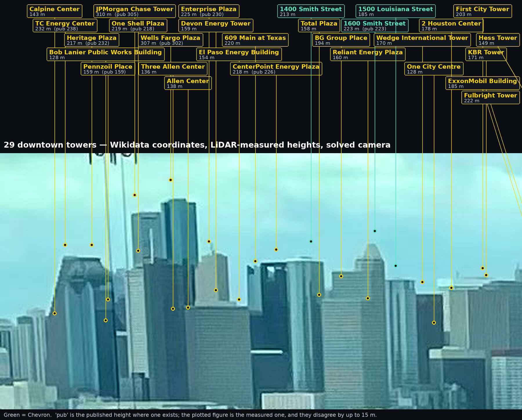Click the Allen Center marker dot

click(188, 308)
